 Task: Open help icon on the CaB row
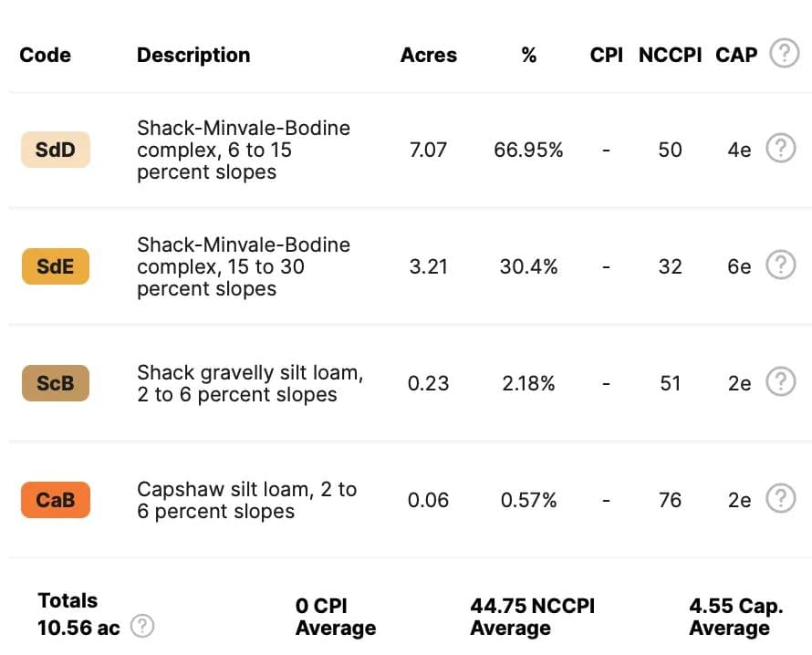click(780, 499)
